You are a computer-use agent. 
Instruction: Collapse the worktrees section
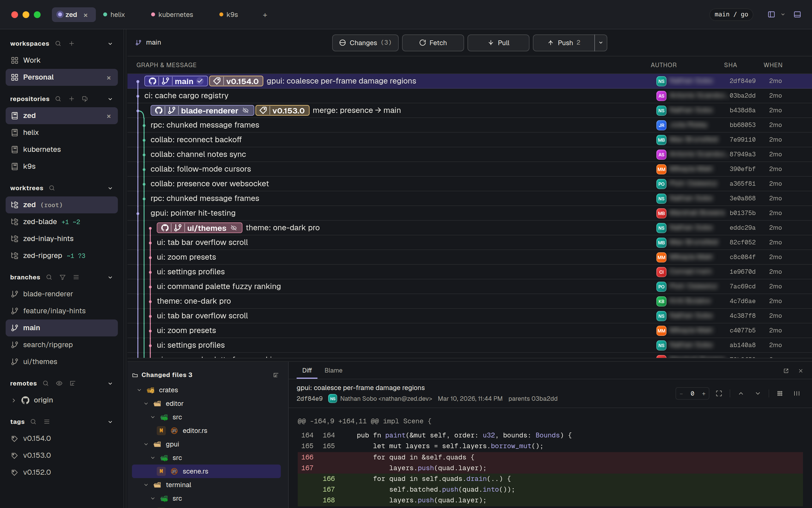click(x=110, y=188)
